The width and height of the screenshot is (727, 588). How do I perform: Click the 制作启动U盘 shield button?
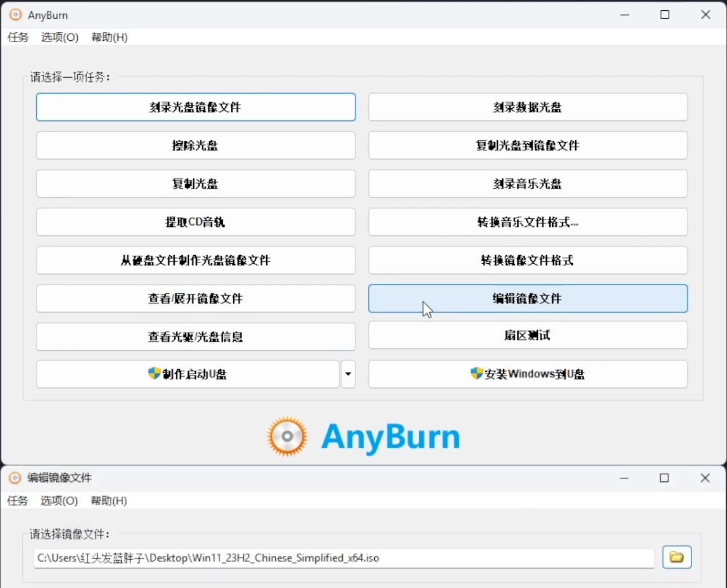tap(188, 374)
